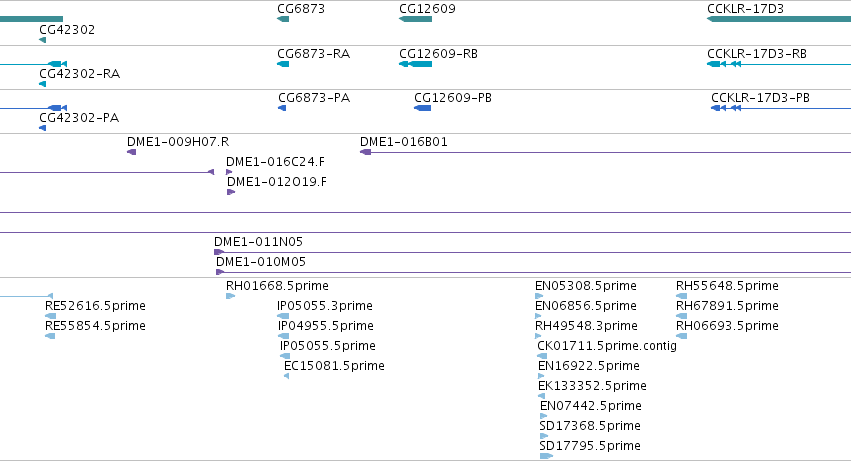The image size is (851, 461).
Task: Click the DME1-016B01 feature arrow
Action: (365, 152)
